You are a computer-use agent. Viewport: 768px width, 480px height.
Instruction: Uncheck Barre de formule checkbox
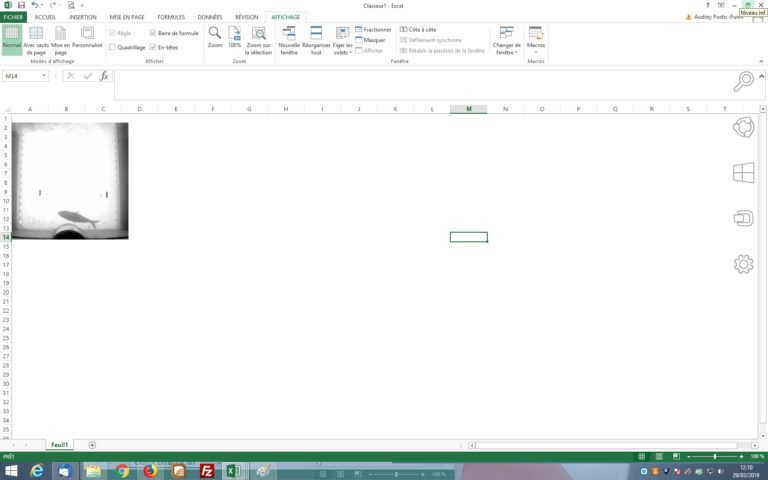pos(153,33)
